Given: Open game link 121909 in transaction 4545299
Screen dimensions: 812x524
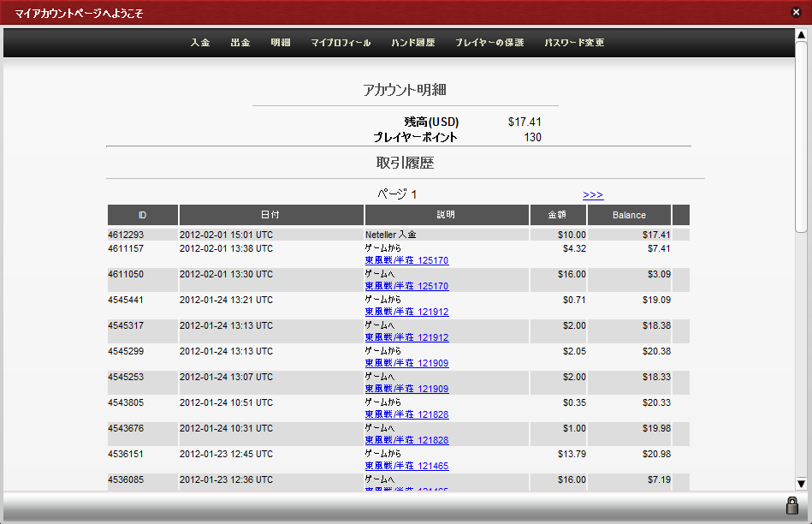Looking at the screenshot, I should tap(406, 363).
